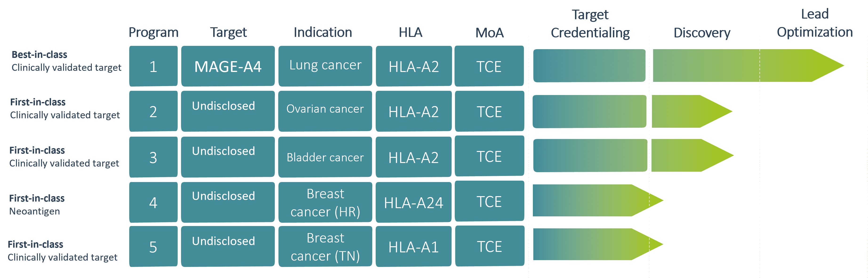Click program number 5 box
Viewport: 868px width, 278px height.
coord(153,247)
